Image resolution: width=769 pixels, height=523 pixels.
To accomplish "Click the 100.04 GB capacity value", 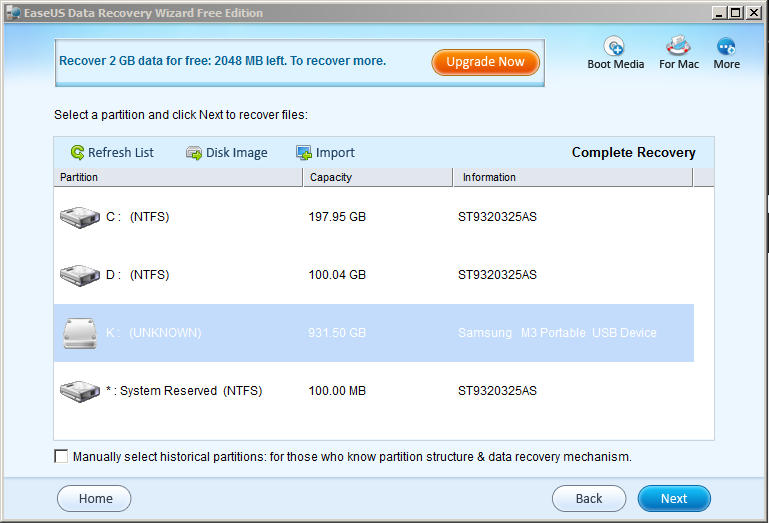I will pos(337,275).
